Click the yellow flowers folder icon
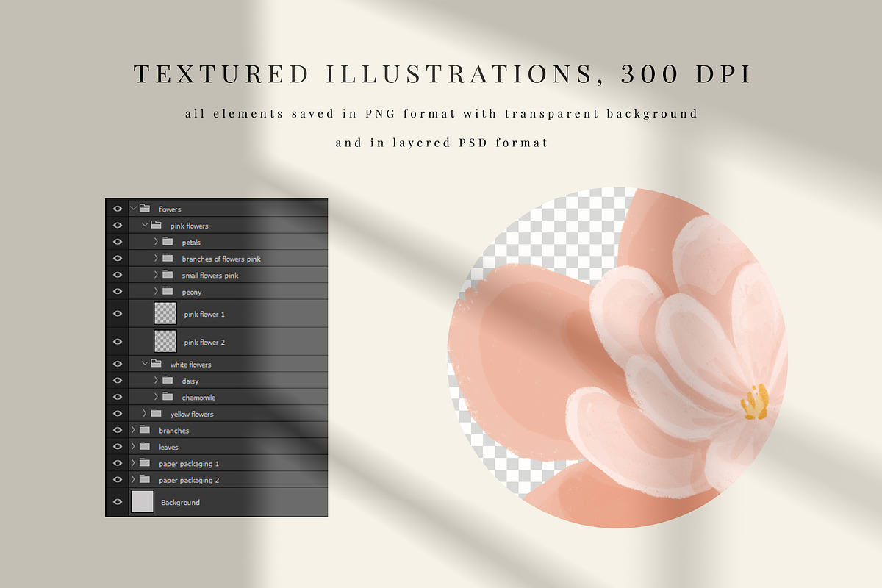 pos(156,414)
